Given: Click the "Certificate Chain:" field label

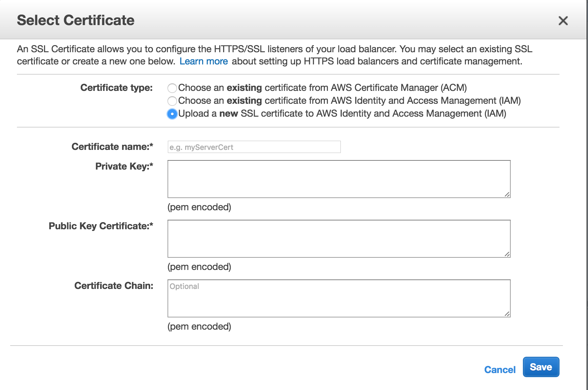Looking at the screenshot, I should [x=114, y=286].
